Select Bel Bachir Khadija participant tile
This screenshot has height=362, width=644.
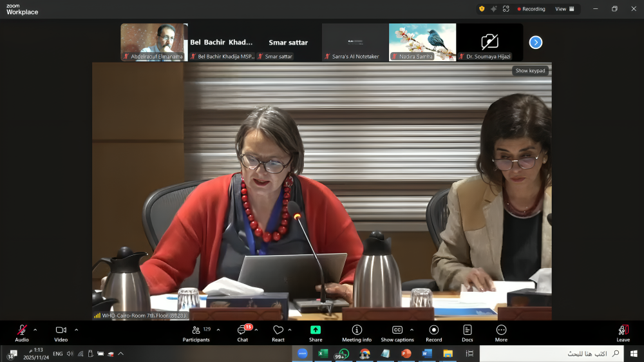tap(222, 42)
